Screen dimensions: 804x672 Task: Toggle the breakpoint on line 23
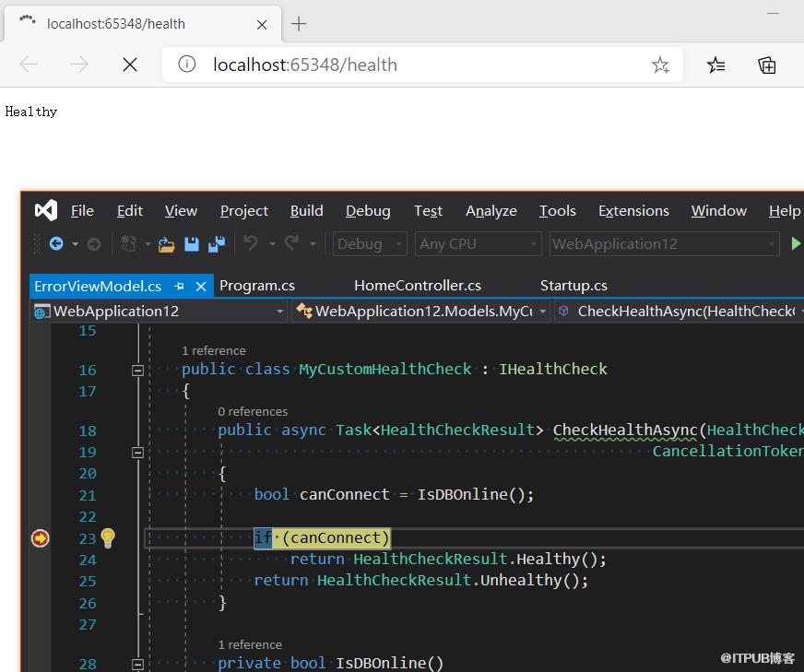pyautogui.click(x=40, y=538)
